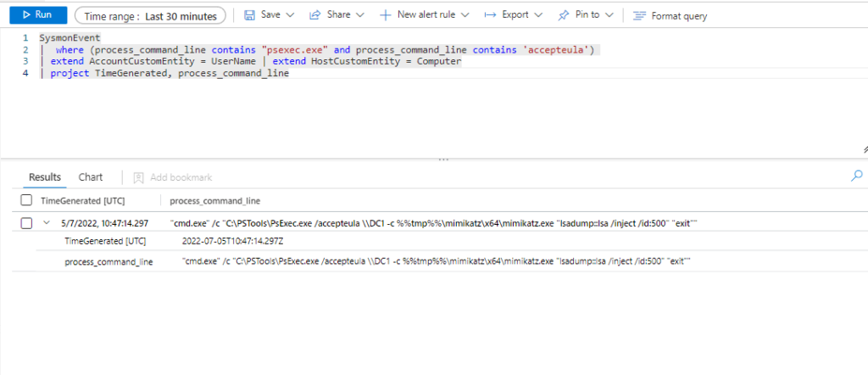Expand the Save dropdown chevron
Viewport: 868px width, 375px height.
coord(290,15)
